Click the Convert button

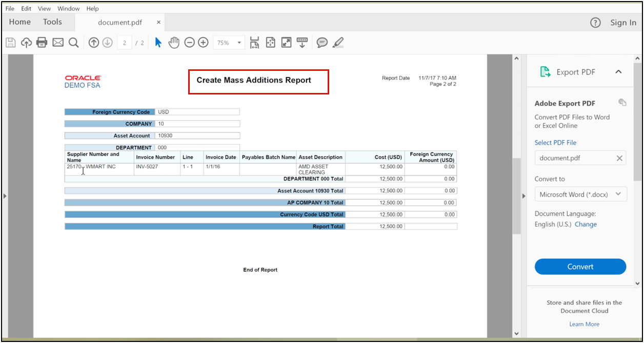pyautogui.click(x=580, y=266)
